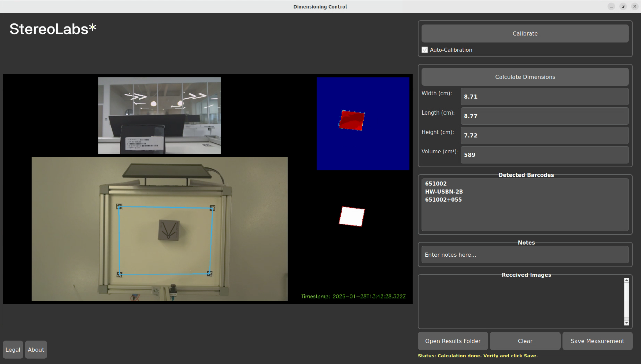This screenshot has height=364, width=641.
Task: Open Results Folder
Action: point(453,341)
